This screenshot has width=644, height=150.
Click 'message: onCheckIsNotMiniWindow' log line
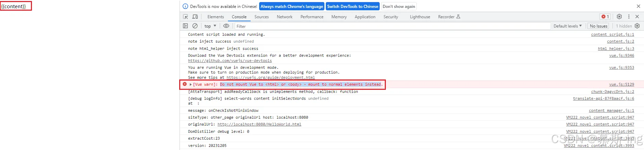pos(223,110)
